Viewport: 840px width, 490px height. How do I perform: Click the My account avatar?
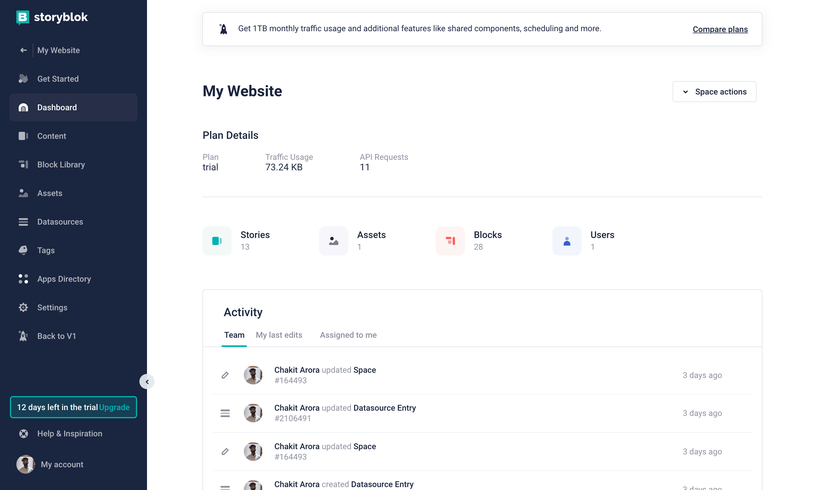point(25,464)
